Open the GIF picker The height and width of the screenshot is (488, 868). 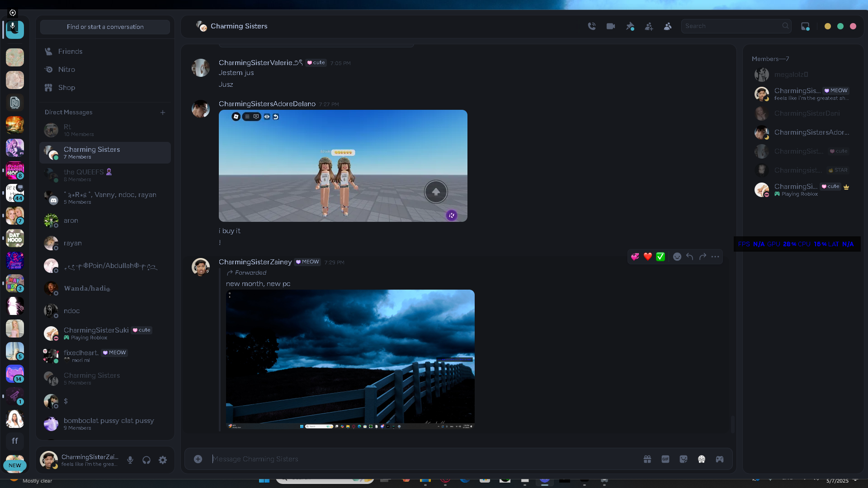pyautogui.click(x=665, y=459)
